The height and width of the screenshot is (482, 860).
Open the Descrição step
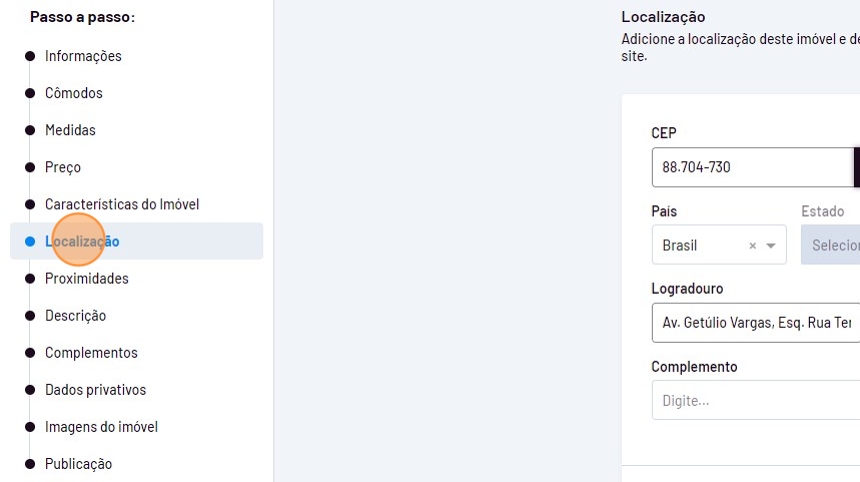point(75,315)
